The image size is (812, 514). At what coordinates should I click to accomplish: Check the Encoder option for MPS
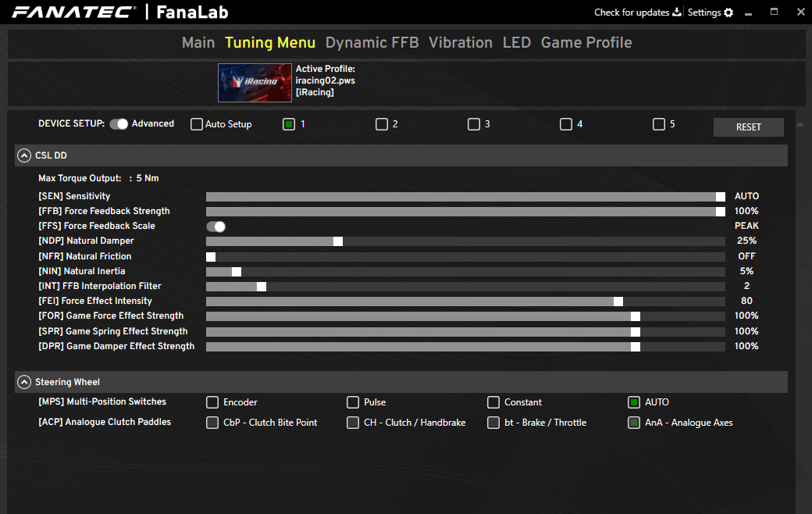[x=212, y=402]
